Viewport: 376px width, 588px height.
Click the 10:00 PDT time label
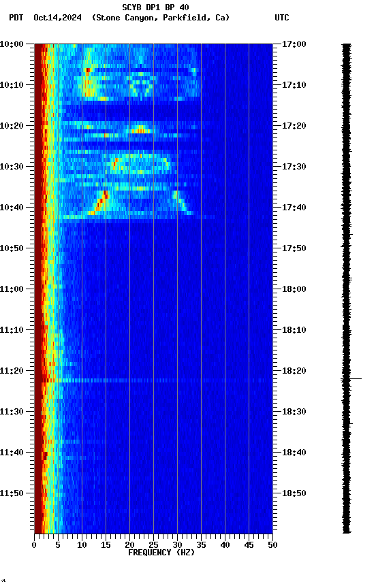pos(12,44)
